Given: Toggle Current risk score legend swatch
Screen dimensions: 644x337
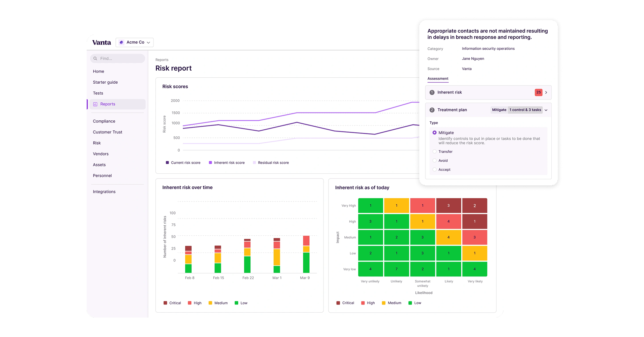Looking at the screenshot, I should click(x=167, y=163).
